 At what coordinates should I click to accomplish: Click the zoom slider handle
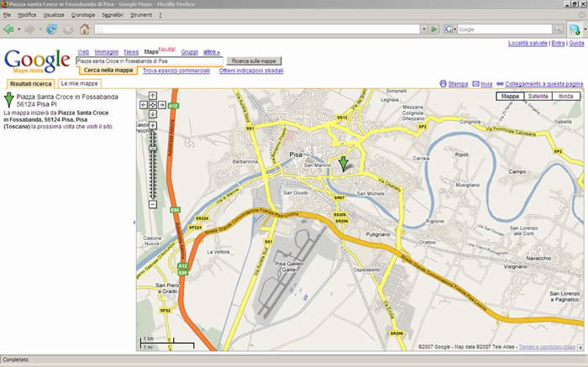point(153,149)
